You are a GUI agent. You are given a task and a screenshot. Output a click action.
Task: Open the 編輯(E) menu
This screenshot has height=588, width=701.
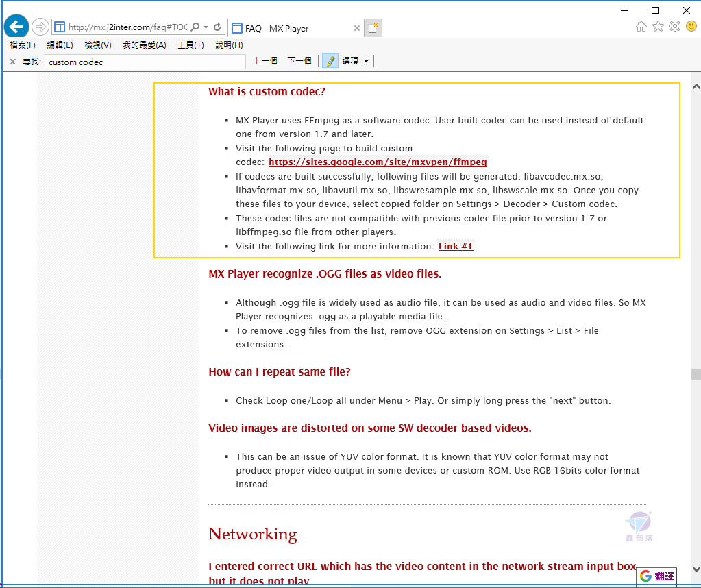[60, 45]
